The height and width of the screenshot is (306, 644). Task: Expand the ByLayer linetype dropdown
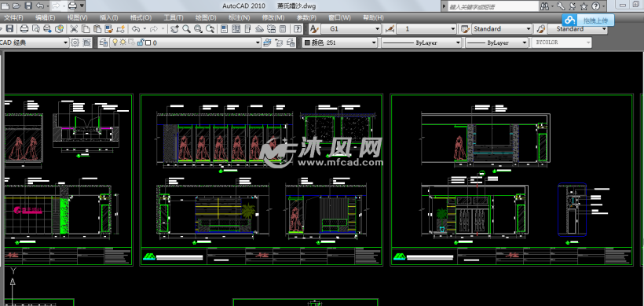click(x=422, y=42)
